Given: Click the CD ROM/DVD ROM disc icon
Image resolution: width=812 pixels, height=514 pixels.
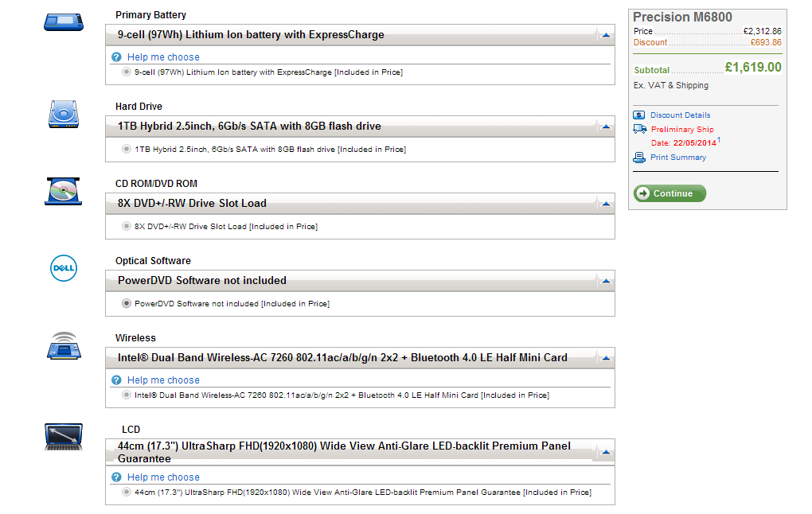Looking at the screenshot, I should (x=63, y=191).
